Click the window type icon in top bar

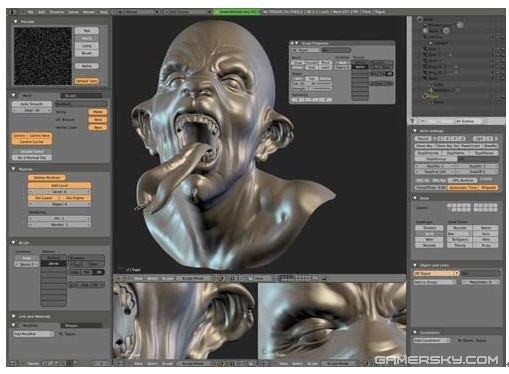[x=13, y=12]
